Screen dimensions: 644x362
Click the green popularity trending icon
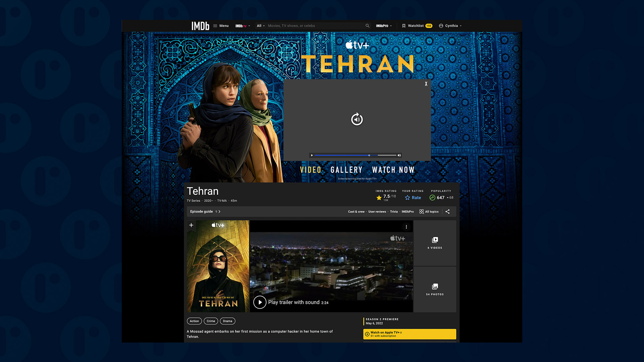(x=432, y=198)
